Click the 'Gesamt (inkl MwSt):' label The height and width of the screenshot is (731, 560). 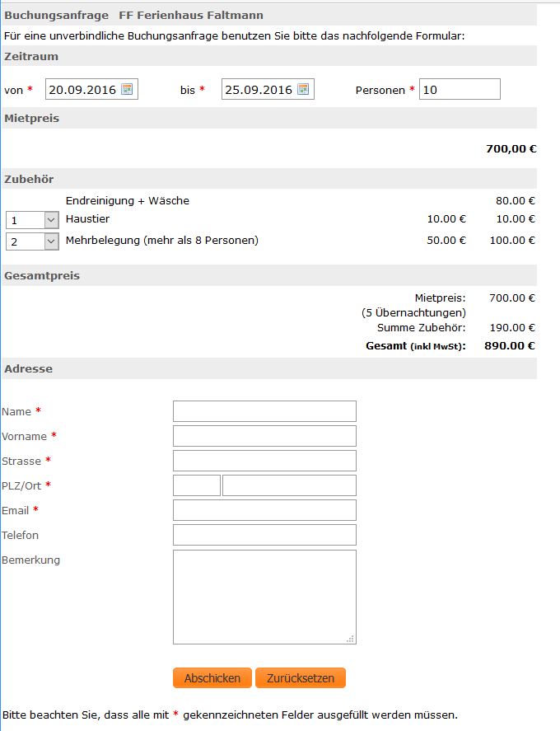[x=416, y=346]
